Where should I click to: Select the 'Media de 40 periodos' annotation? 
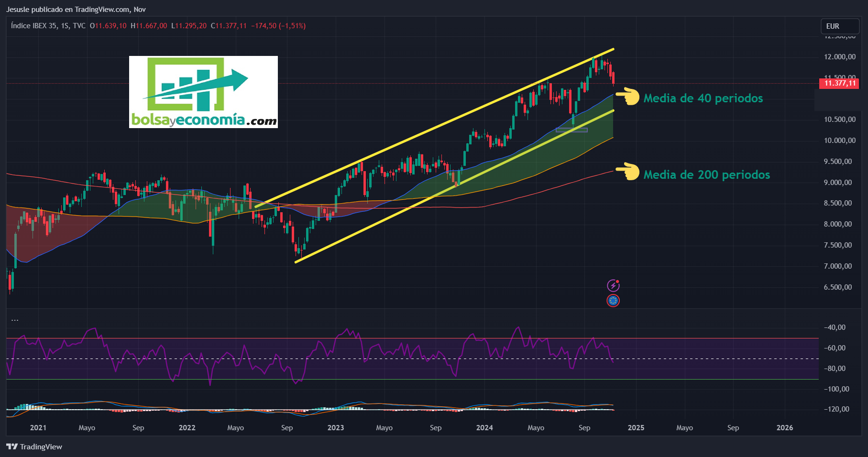pos(703,98)
